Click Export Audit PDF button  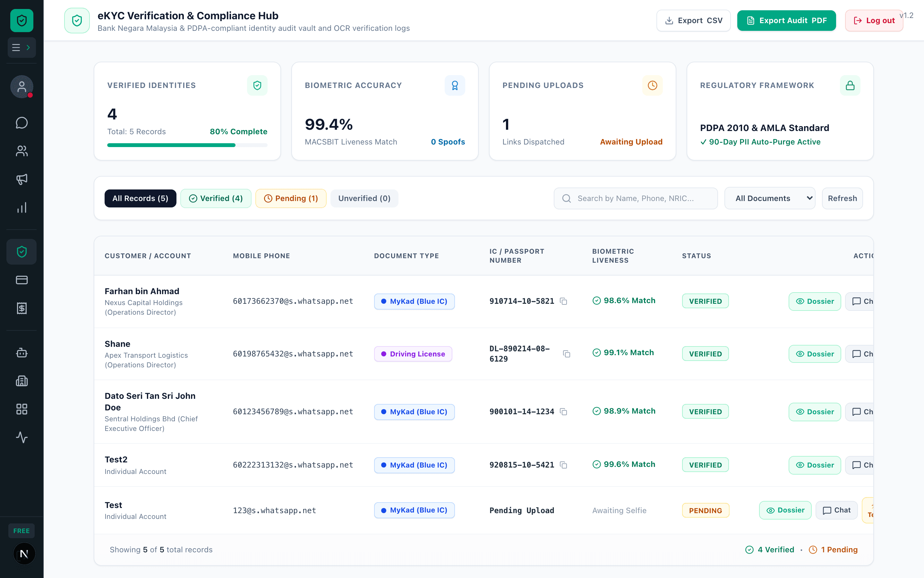click(787, 21)
